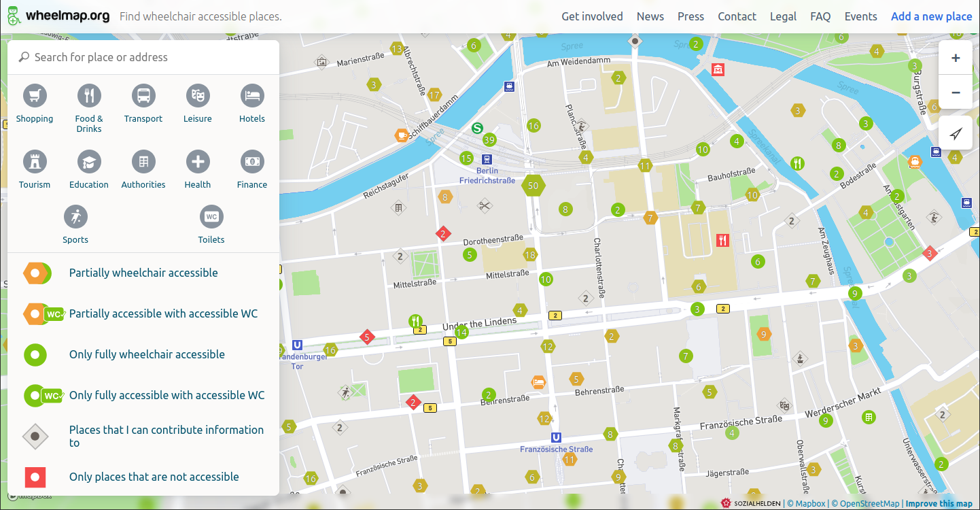
Task: Filter by Food & Drinks category
Action: point(89,96)
